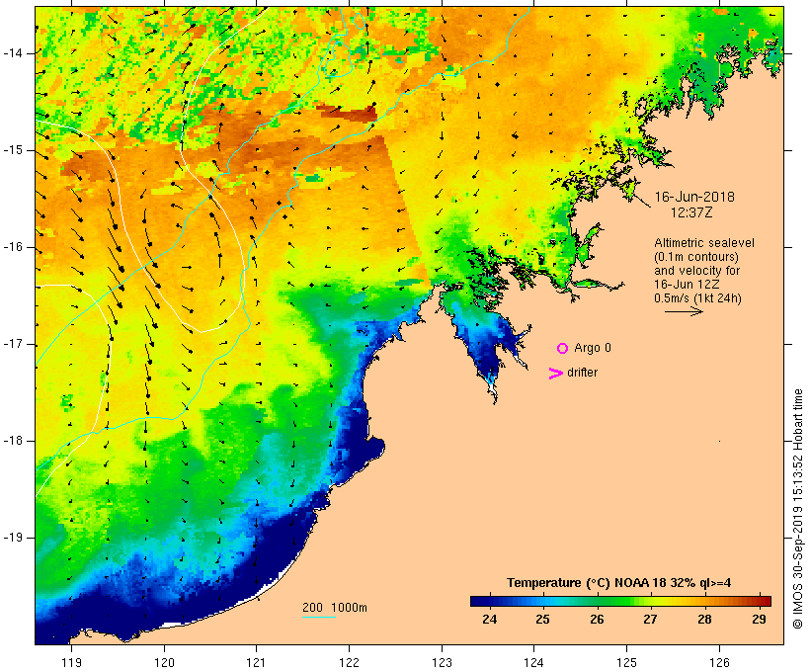Click the latitude axis label '-14'
This screenshot has width=810, height=672.
coord(12,53)
